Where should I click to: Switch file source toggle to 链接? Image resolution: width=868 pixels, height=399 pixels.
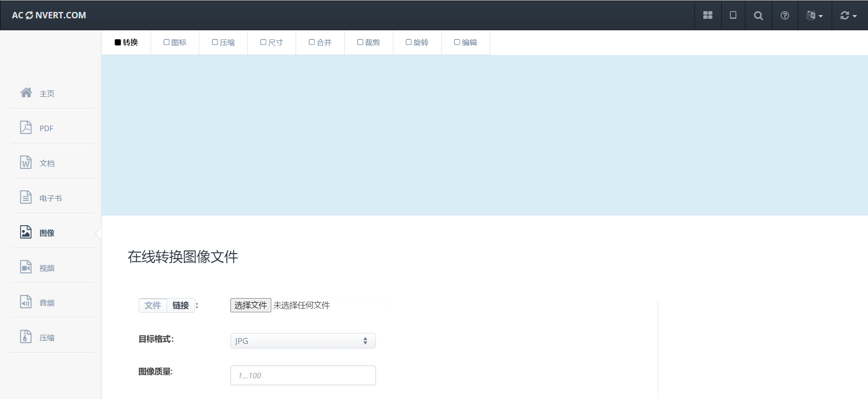click(x=180, y=305)
